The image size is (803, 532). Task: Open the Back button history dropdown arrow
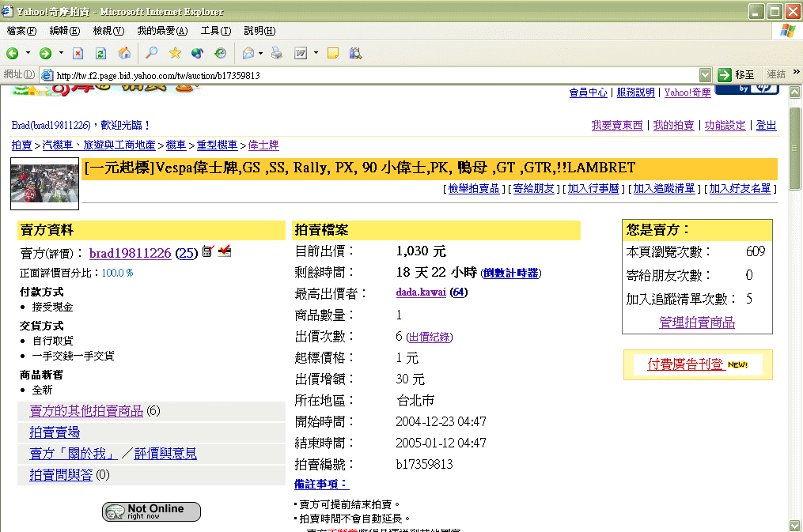point(28,53)
